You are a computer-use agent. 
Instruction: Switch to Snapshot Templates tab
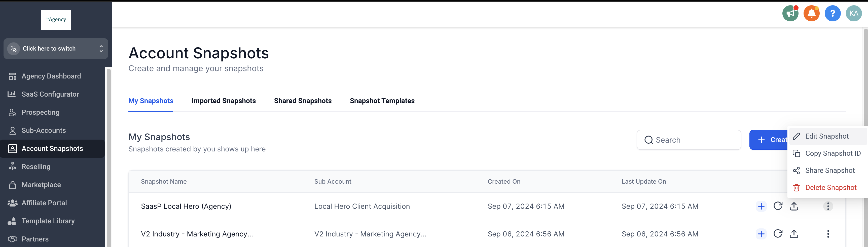point(382,101)
